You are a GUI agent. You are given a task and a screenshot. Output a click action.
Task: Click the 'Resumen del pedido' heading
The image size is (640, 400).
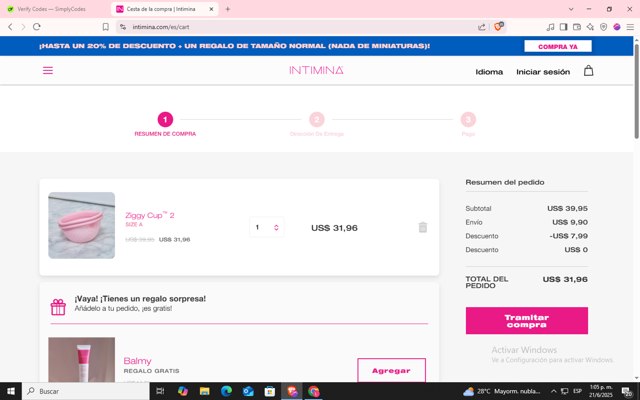pos(505,182)
